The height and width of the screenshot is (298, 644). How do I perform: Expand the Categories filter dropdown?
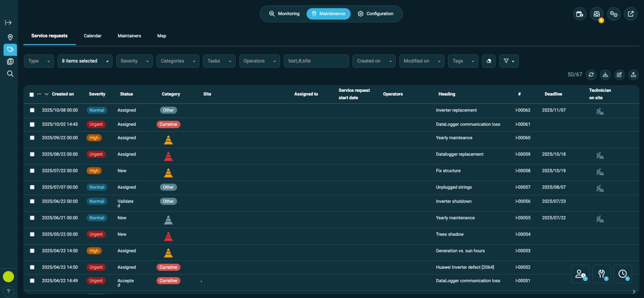coord(178,61)
